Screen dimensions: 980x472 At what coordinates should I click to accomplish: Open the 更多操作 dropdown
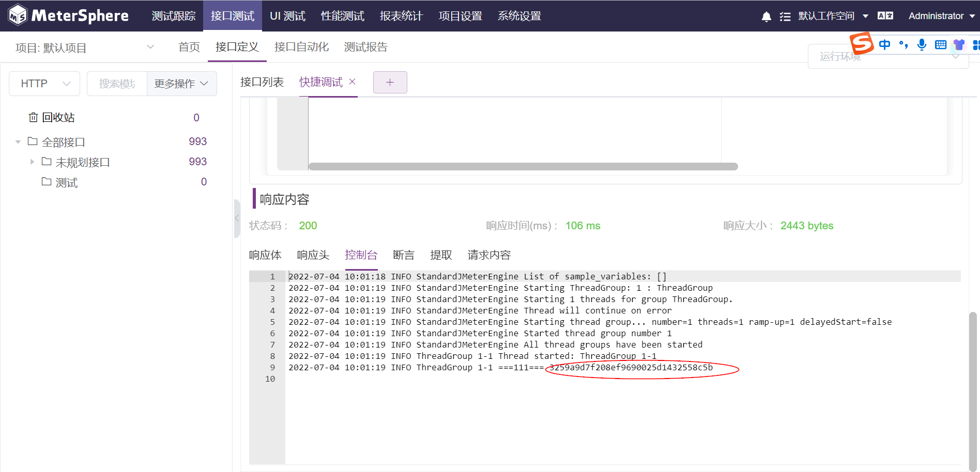[181, 84]
